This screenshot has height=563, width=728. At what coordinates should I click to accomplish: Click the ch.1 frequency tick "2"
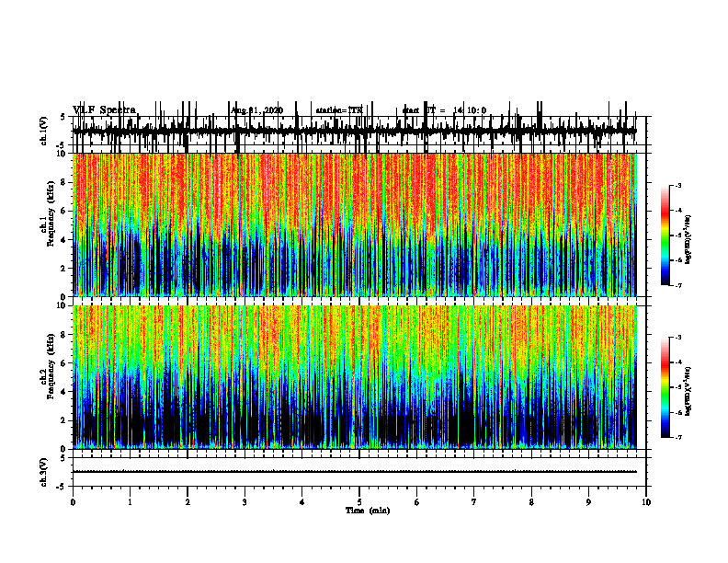tap(64, 269)
